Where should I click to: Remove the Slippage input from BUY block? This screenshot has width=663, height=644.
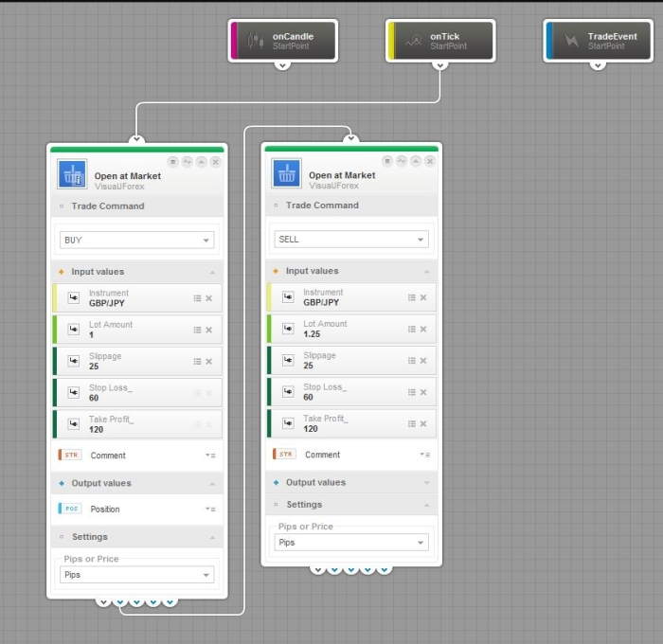[x=209, y=361]
